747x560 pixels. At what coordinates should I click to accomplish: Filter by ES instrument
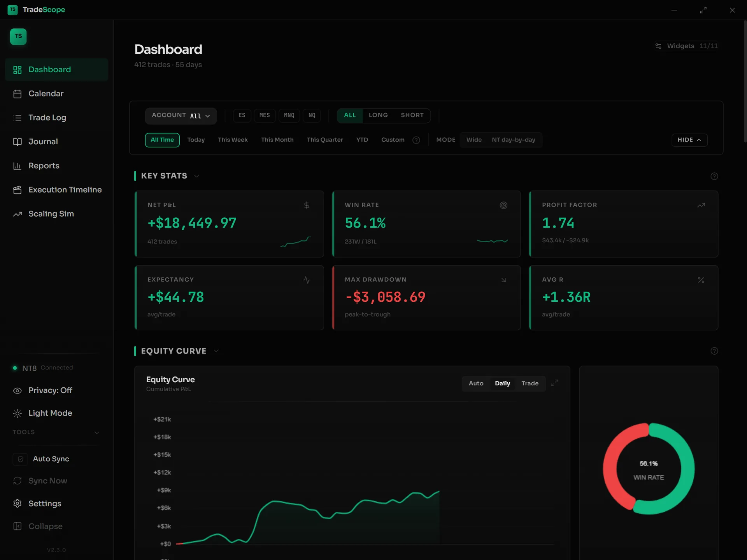pos(242,115)
